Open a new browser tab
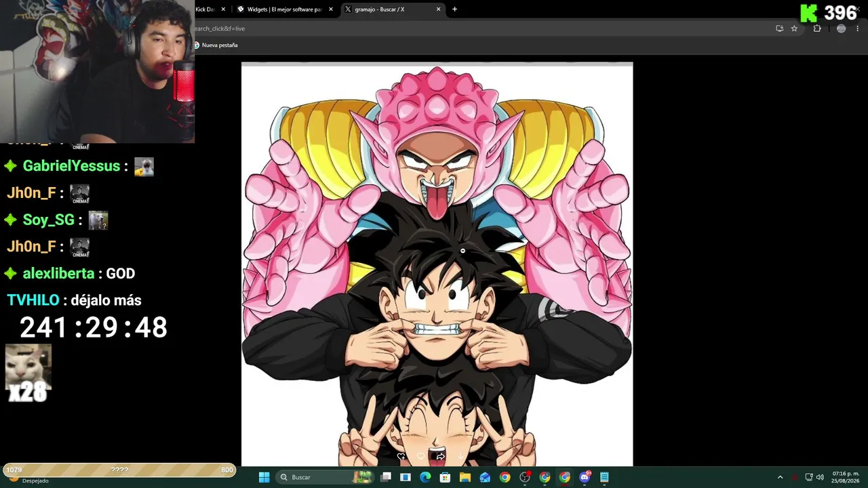The image size is (868, 488). (454, 9)
